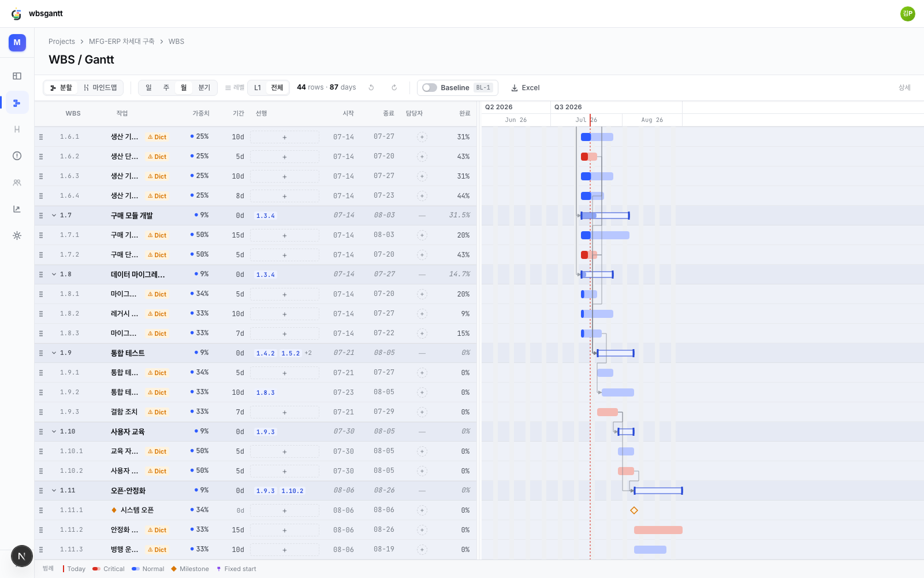The width and height of the screenshot is (924, 578).
Task: Click the round N button at bottom left
Action: click(x=22, y=557)
